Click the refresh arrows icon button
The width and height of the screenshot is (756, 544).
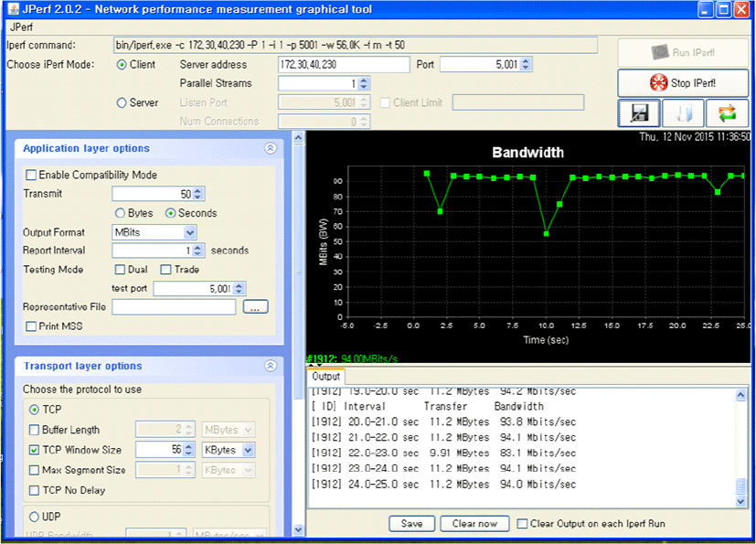tap(727, 113)
